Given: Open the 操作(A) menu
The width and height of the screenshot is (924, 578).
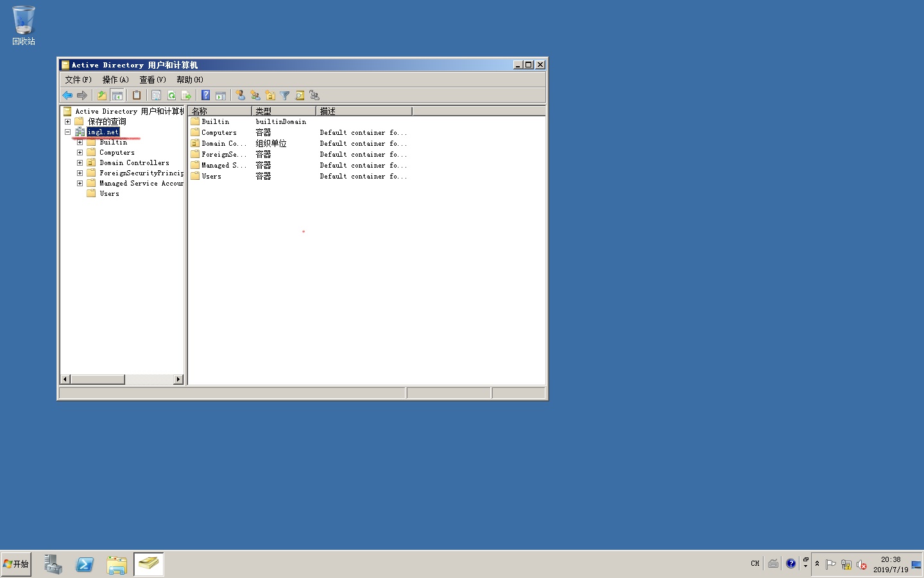Looking at the screenshot, I should click(x=116, y=80).
